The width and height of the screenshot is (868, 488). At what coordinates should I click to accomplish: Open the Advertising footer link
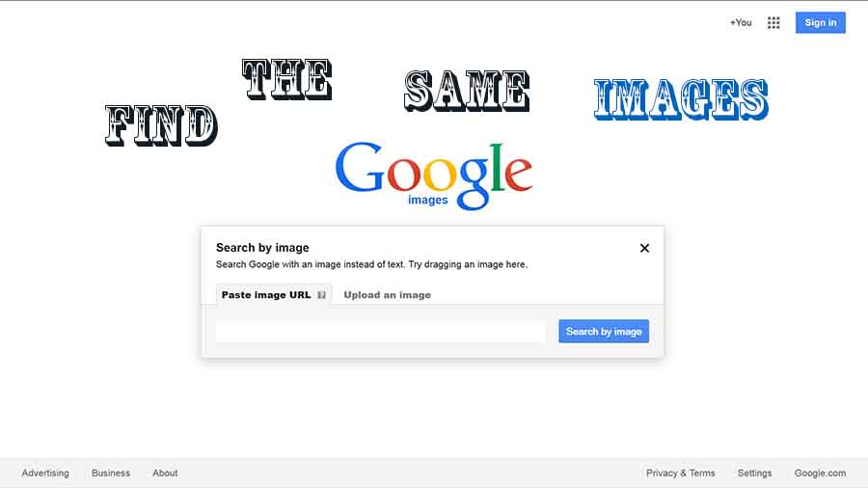click(45, 474)
